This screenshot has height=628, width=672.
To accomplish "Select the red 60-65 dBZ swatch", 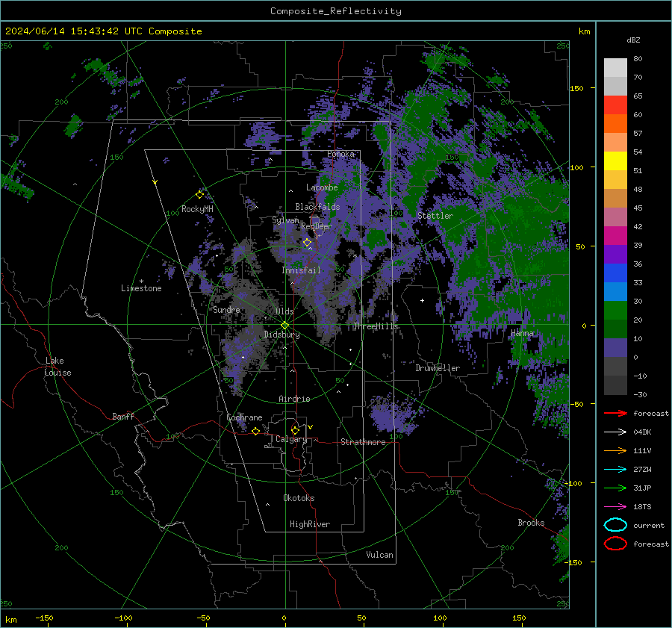I will tap(615, 105).
